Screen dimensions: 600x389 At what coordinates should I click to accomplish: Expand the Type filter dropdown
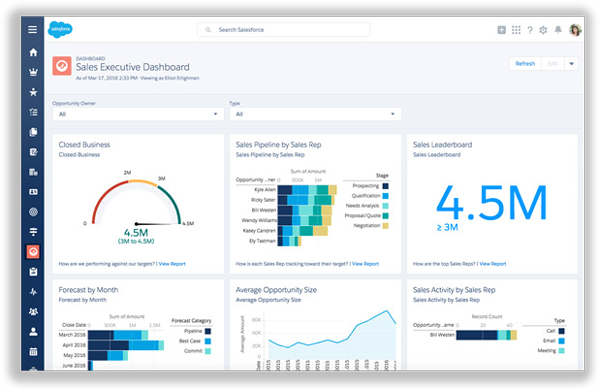click(315, 114)
